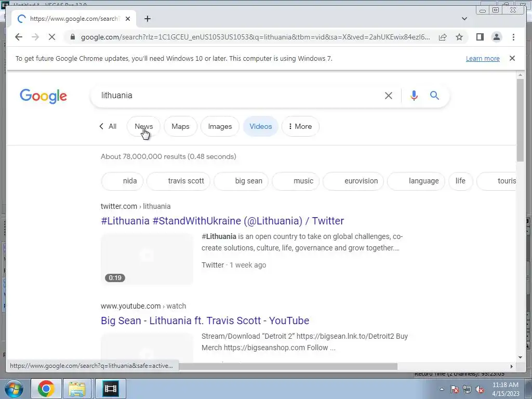
Task: Open Chrome's three-dot menu
Action: click(513, 37)
